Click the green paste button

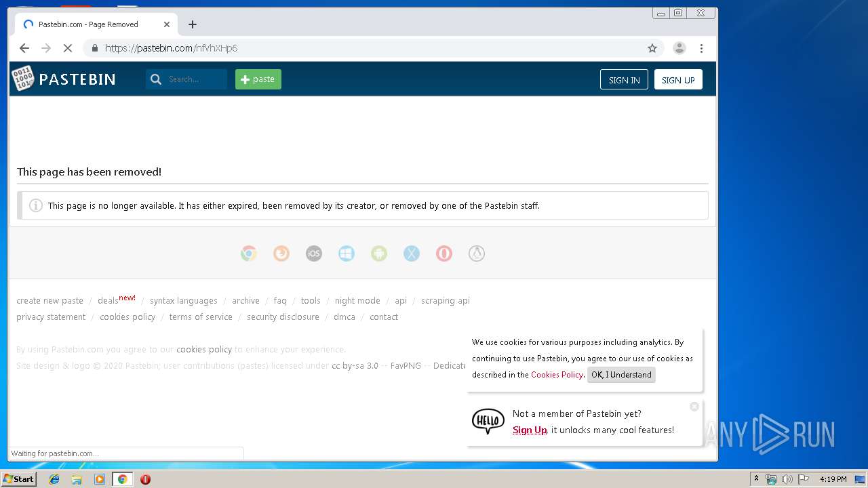click(258, 79)
